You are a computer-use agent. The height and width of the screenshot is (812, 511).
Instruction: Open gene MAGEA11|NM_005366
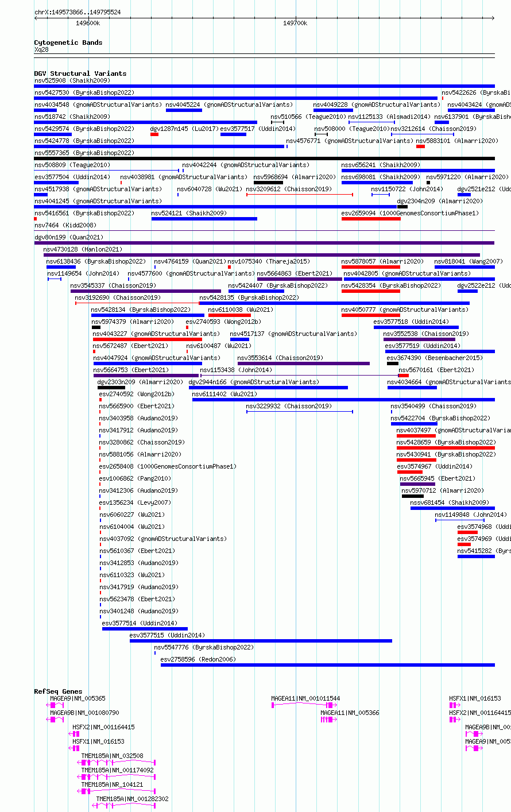click(x=350, y=713)
